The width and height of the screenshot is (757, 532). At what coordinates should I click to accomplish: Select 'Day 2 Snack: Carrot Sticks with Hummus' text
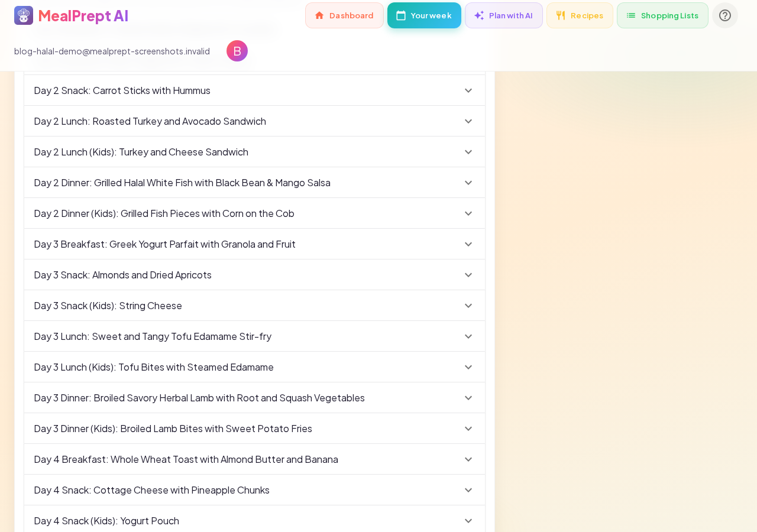coord(122,90)
